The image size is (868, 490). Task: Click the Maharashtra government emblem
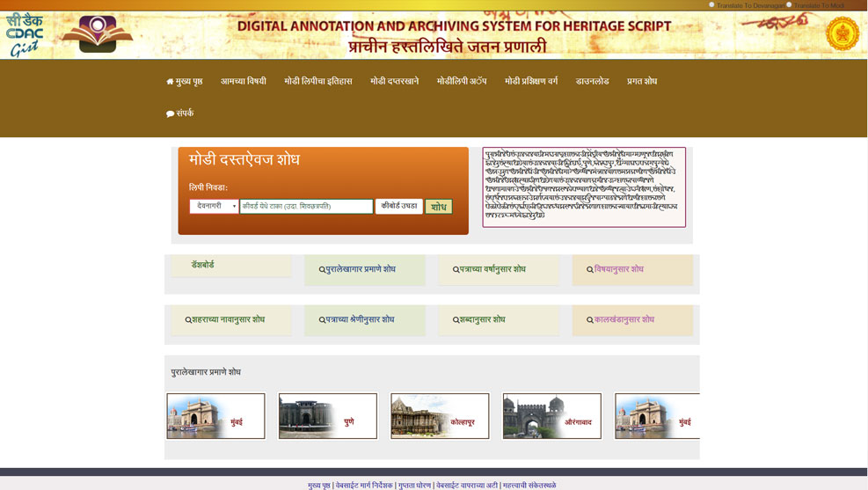coord(841,35)
